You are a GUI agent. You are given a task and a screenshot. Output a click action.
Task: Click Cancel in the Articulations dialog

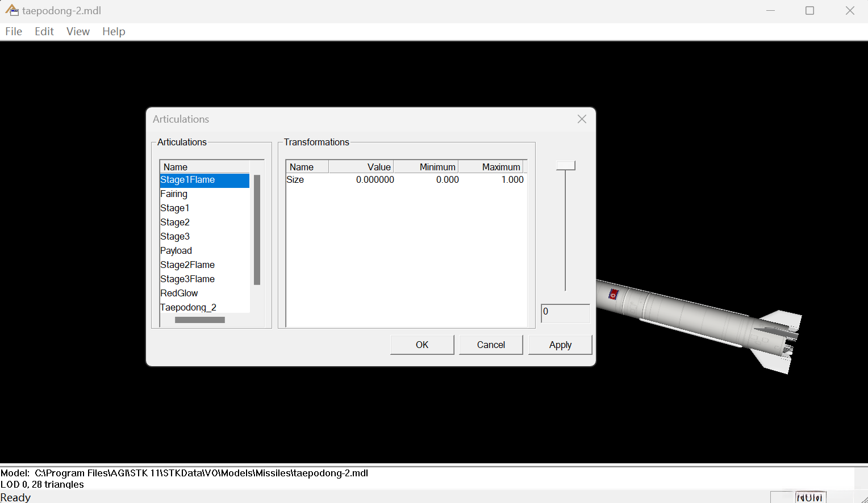[491, 345]
